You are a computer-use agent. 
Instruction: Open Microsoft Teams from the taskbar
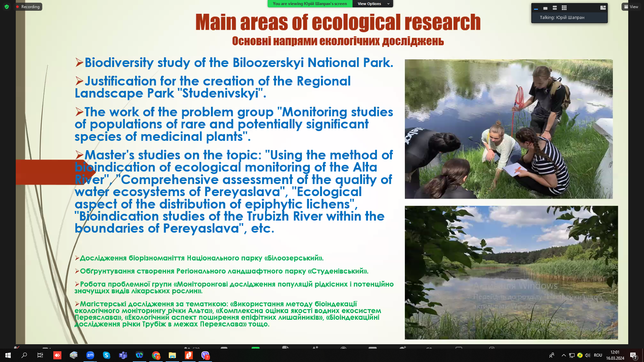(123, 355)
